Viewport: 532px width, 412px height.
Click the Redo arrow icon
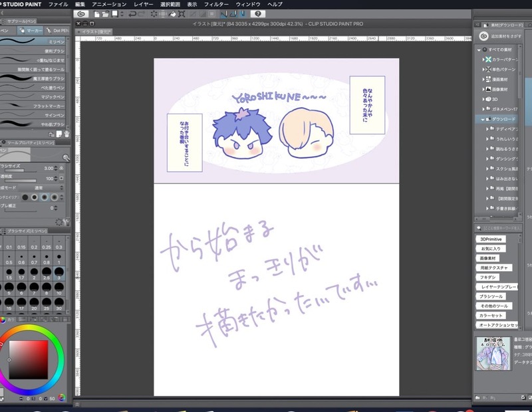pyautogui.click(x=141, y=14)
